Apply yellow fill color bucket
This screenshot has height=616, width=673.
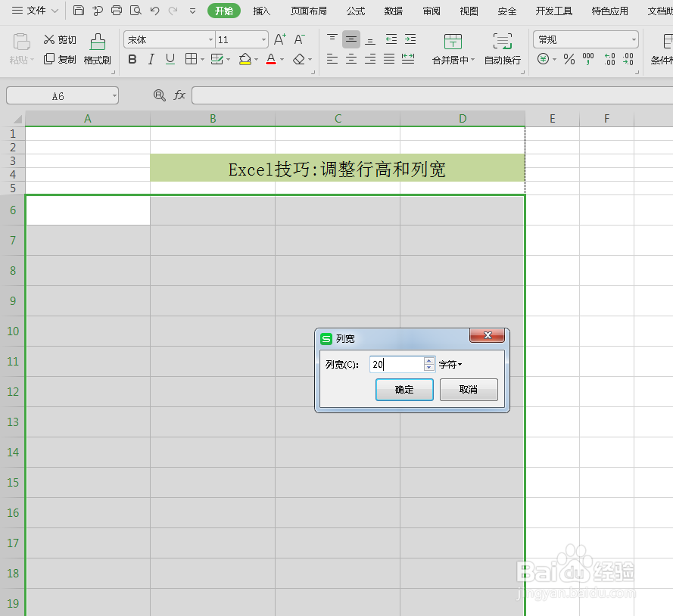click(x=245, y=59)
